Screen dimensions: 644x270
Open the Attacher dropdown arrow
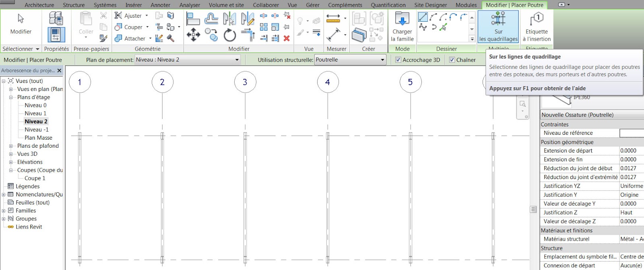coord(150,38)
